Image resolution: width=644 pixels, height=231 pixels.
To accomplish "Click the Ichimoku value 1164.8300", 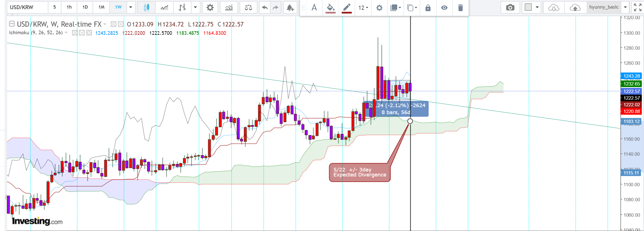I will click(x=215, y=33).
